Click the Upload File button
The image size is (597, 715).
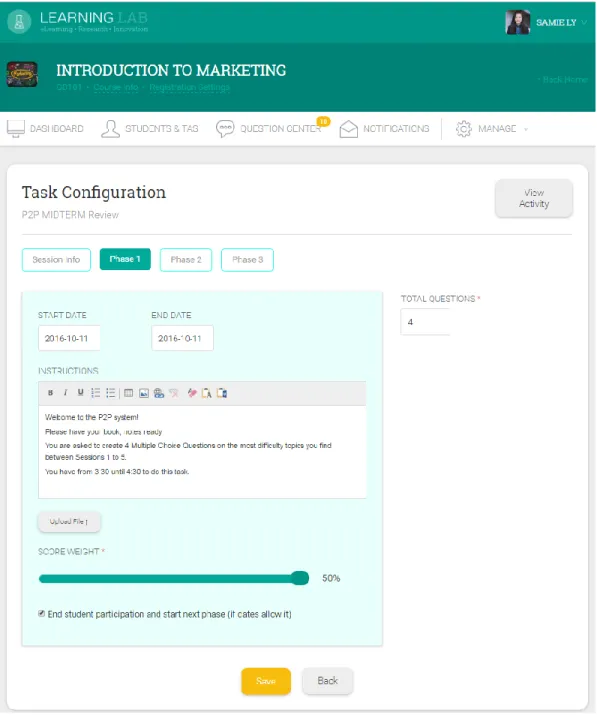pyautogui.click(x=69, y=522)
